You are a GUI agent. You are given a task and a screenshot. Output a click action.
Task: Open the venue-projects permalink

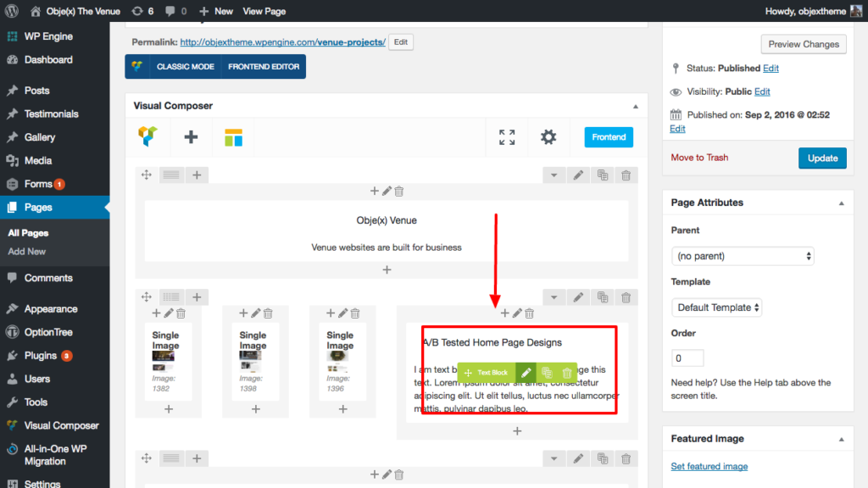pos(283,42)
